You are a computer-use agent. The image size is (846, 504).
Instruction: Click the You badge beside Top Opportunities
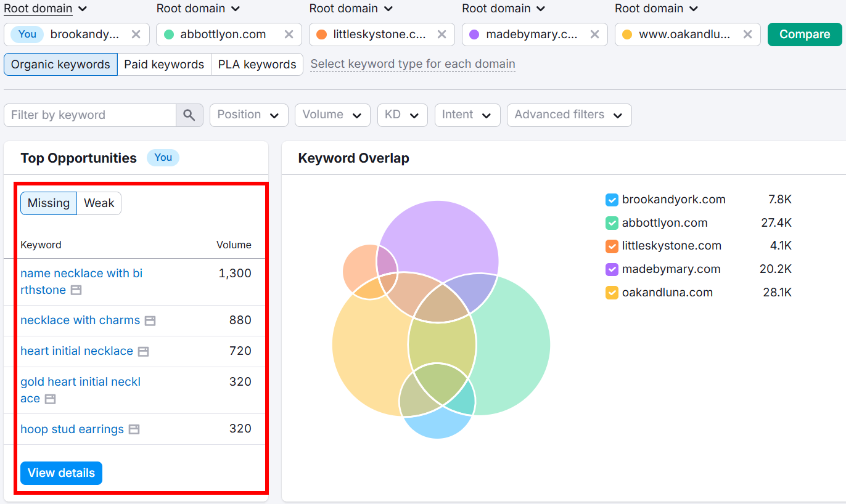tap(163, 158)
